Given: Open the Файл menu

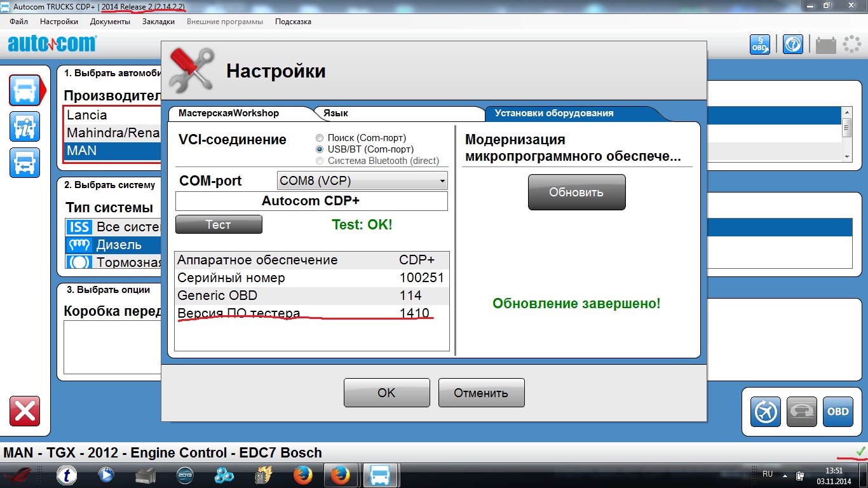Looking at the screenshot, I should pyautogui.click(x=19, y=21).
